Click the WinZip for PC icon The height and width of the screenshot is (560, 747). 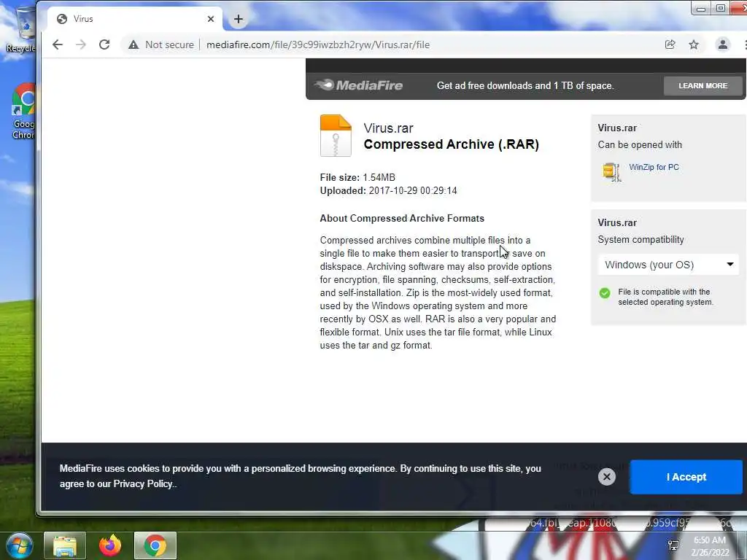pos(612,172)
